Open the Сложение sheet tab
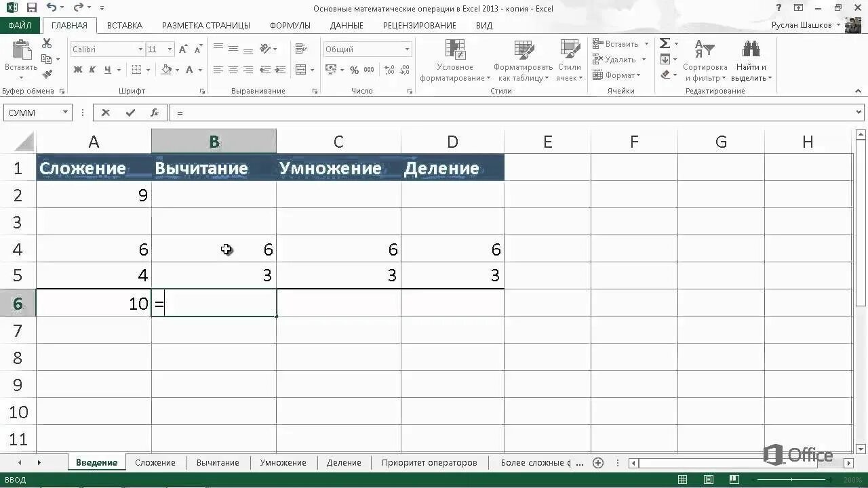 [155, 462]
